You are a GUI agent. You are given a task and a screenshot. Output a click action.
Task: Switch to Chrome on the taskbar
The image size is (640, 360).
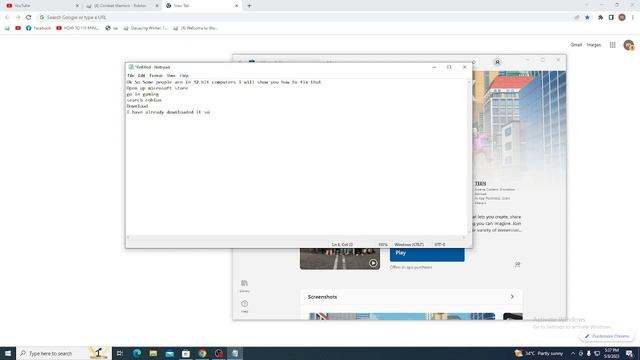tap(202, 353)
